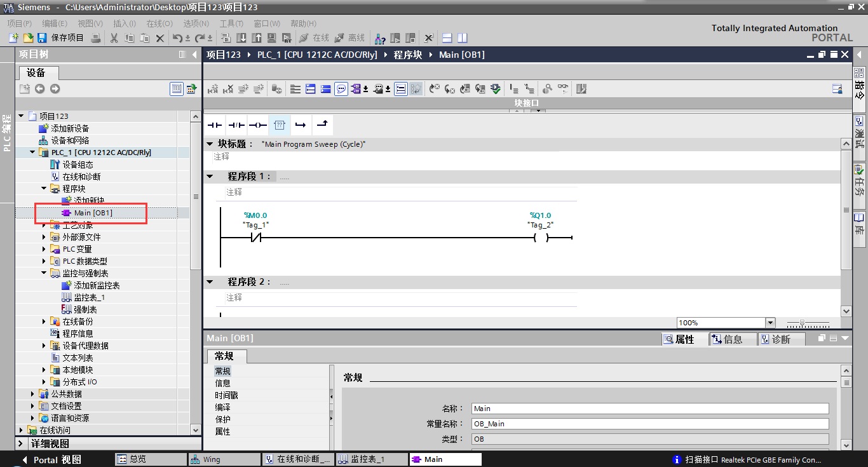Collapse 项目123 tree node
The image size is (868, 467).
pyautogui.click(x=21, y=116)
